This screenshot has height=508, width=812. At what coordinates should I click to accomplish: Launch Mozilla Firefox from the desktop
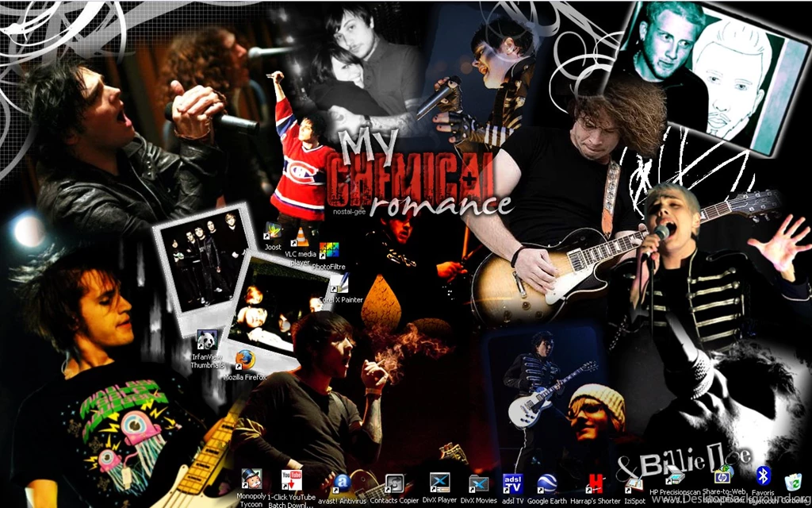[x=245, y=360]
